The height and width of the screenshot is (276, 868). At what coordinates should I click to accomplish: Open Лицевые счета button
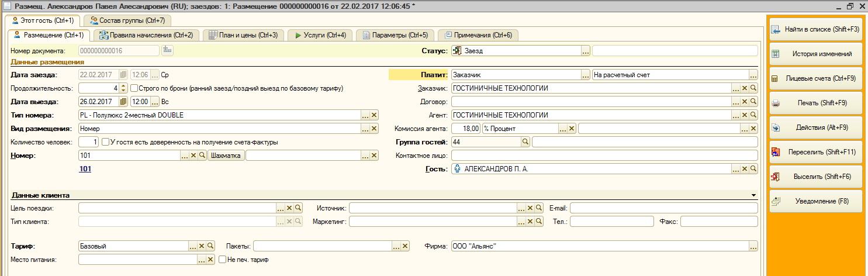(816, 78)
